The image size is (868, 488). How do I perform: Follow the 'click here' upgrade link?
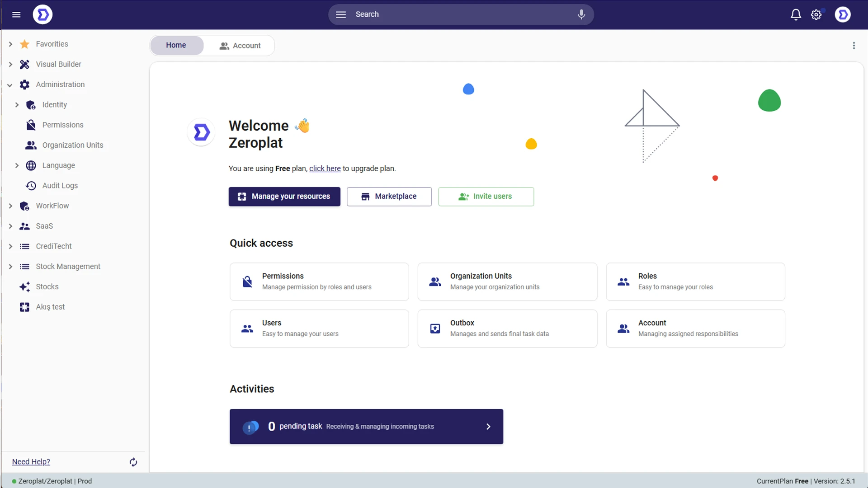(325, 169)
